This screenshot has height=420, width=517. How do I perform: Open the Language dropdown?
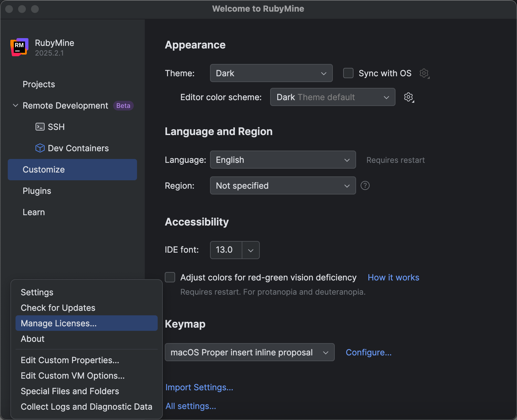282,160
